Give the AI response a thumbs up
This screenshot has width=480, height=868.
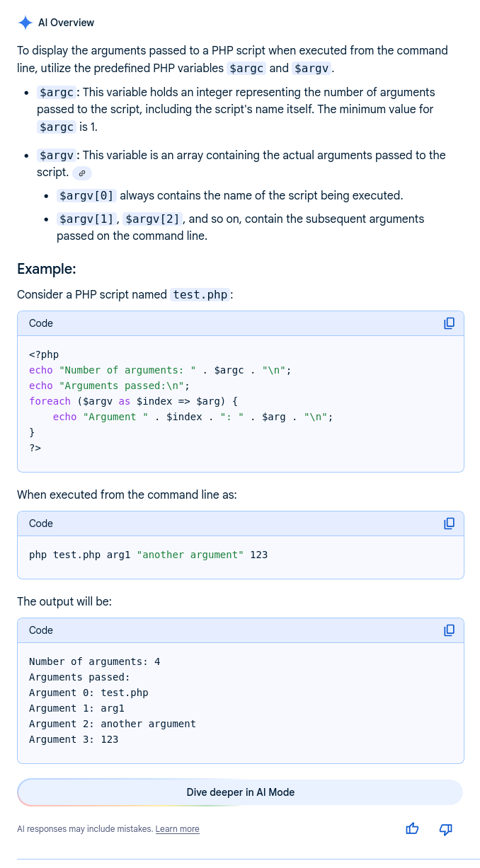[x=412, y=829]
